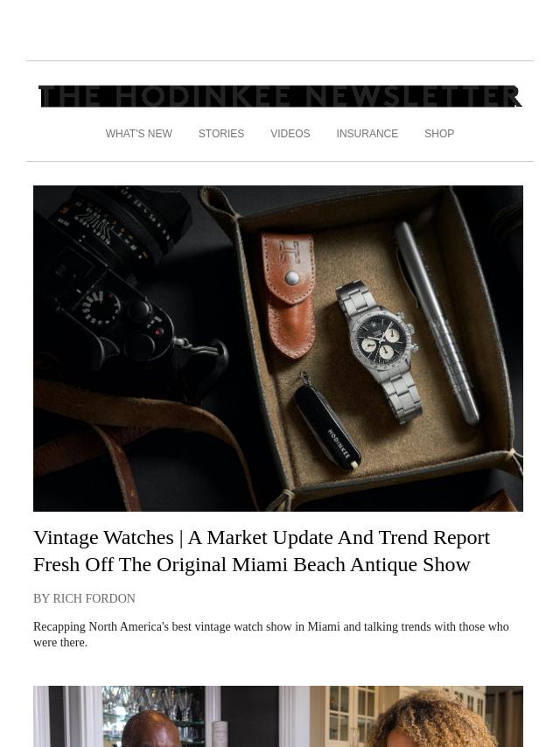The image size is (560, 747).
Task: Click The Hodinkee Newsletter logo banner
Action: point(280,97)
